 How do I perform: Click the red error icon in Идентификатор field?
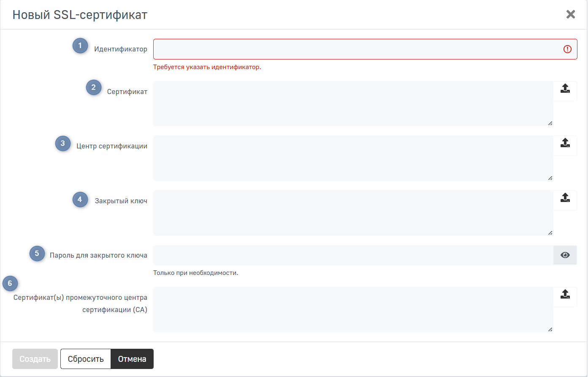coord(567,49)
